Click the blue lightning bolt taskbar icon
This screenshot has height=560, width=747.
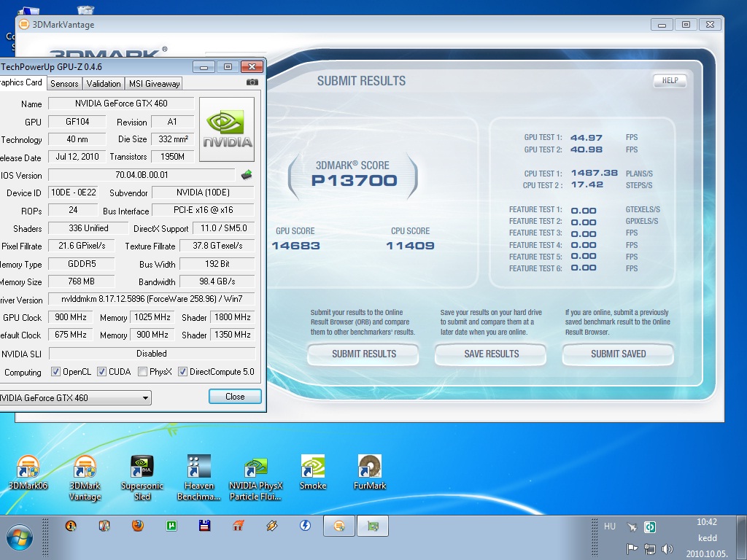(306, 525)
